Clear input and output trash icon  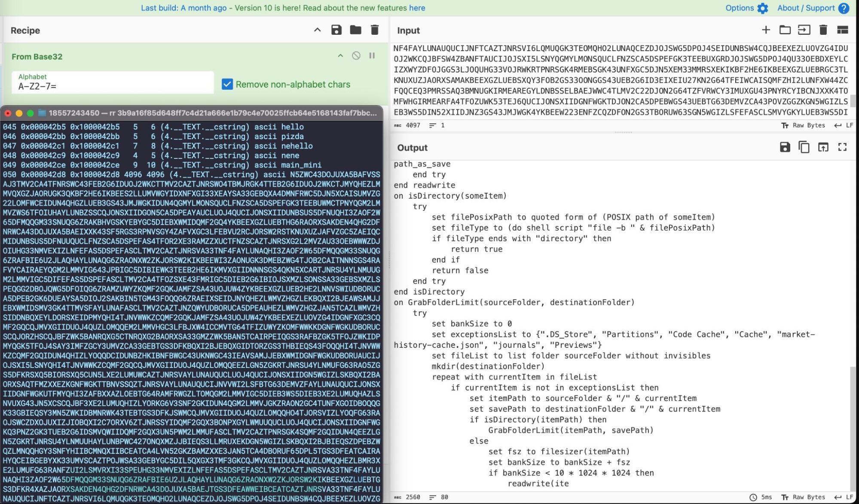click(823, 30)
